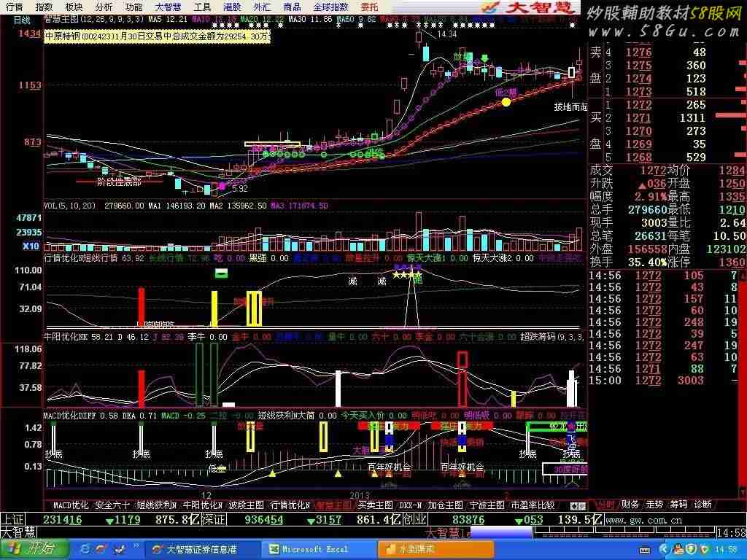The height and width of the screenshot is (560, 747).
Task: Click the 阶段性底部 annotation label
Action: [119, 182]
